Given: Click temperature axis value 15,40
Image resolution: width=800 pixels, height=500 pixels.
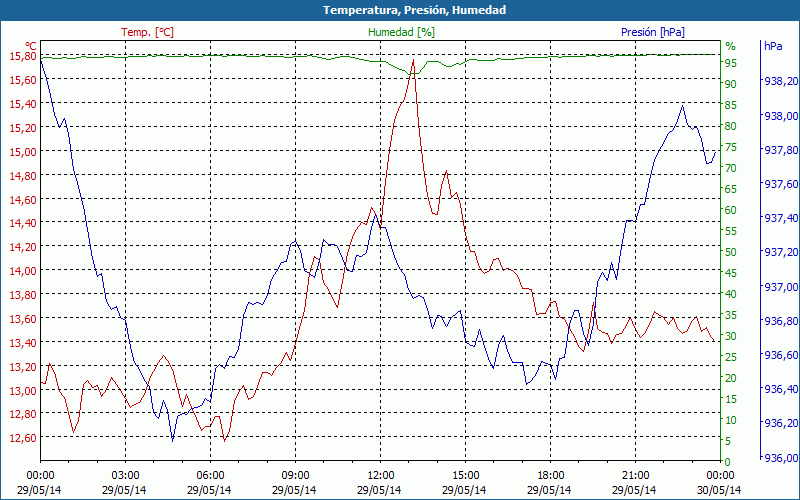Looking at the screenshot, I should (23, 104).
